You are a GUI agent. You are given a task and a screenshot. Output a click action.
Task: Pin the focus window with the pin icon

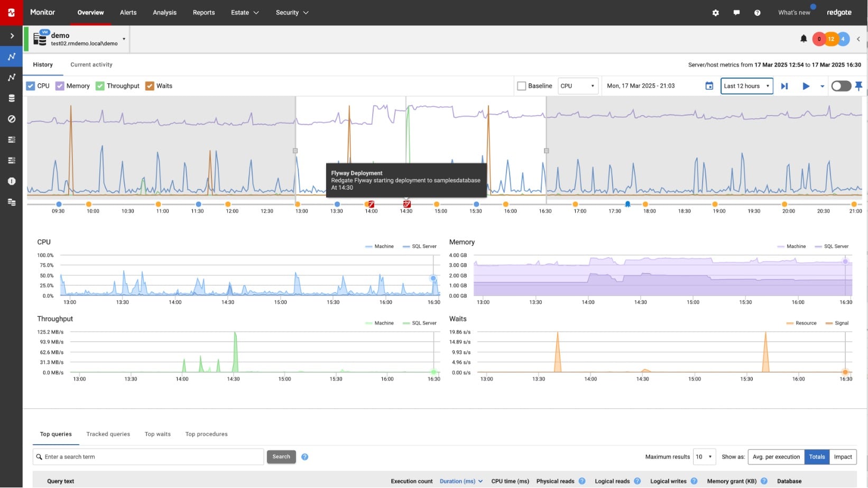[x=859, y=86]
